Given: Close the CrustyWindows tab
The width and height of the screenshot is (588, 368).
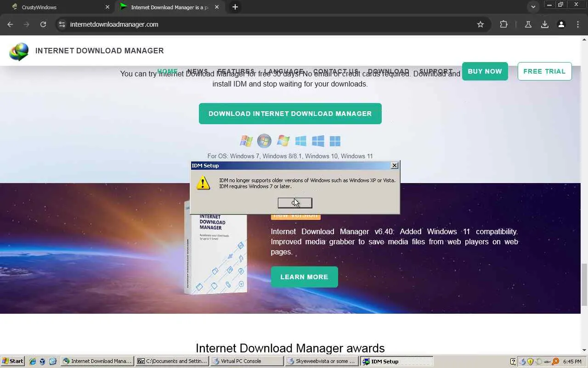Looking at the screenshot, I should [x=107, y=7].
